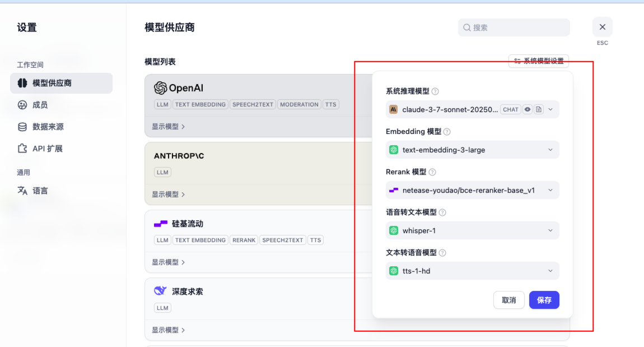Click the 模型列表 heading
This screenshot has height=347, width=644.
click(160, 62)
